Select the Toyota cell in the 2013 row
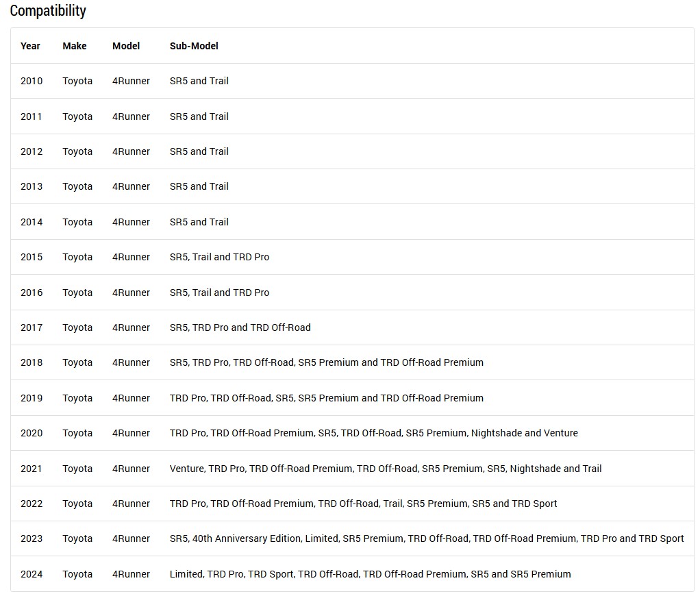Screen dimensions: 700x596 [77, 186]
